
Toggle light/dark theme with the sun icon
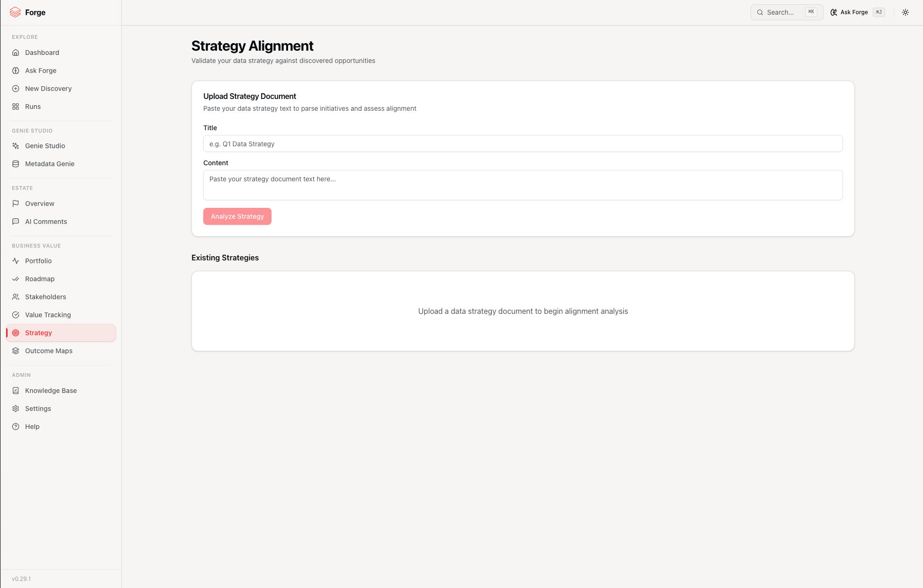tap(905, 12)
